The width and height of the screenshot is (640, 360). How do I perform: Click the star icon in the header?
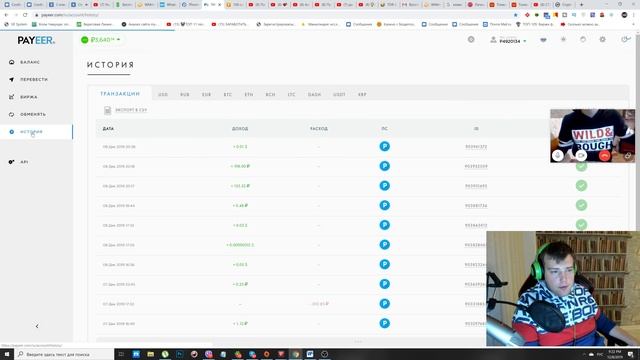[x=563, y=40]
